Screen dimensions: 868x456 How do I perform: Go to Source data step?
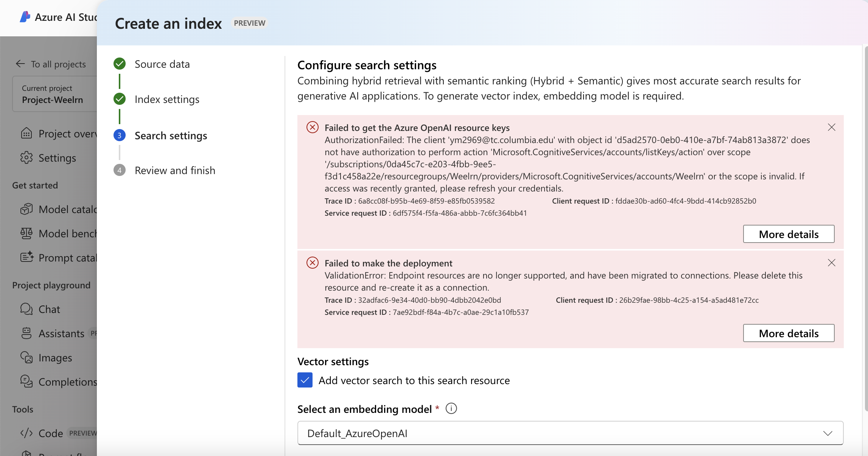pos(162,64)
